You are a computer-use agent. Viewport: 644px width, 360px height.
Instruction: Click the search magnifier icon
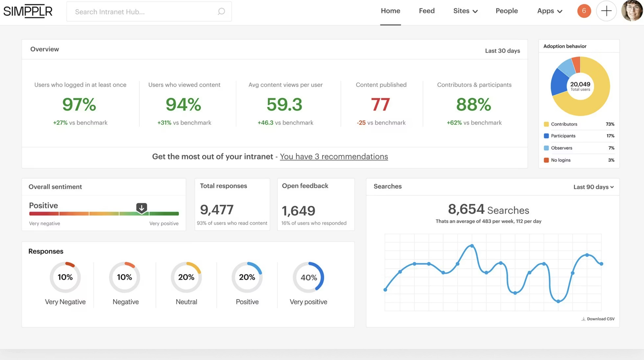point(221,11)
